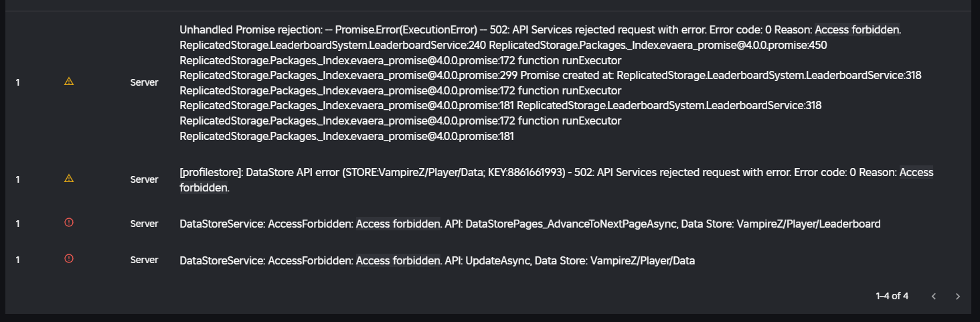Image resolution: width=980 pixels, height=322 pixels.
Task: Click the Server label on the AdvanceToNextPageAsync row
Action: click(145, 224)
